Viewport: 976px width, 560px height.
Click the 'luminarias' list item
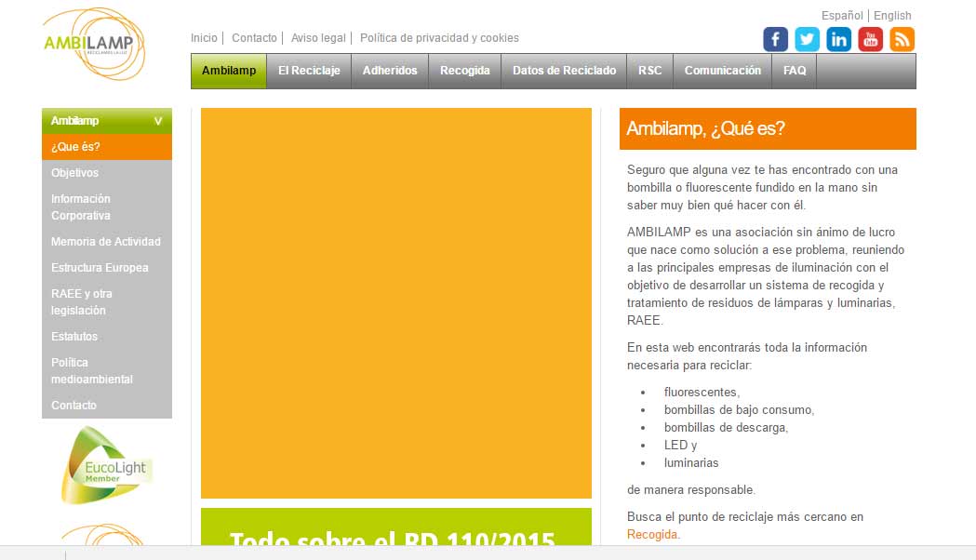691,463
